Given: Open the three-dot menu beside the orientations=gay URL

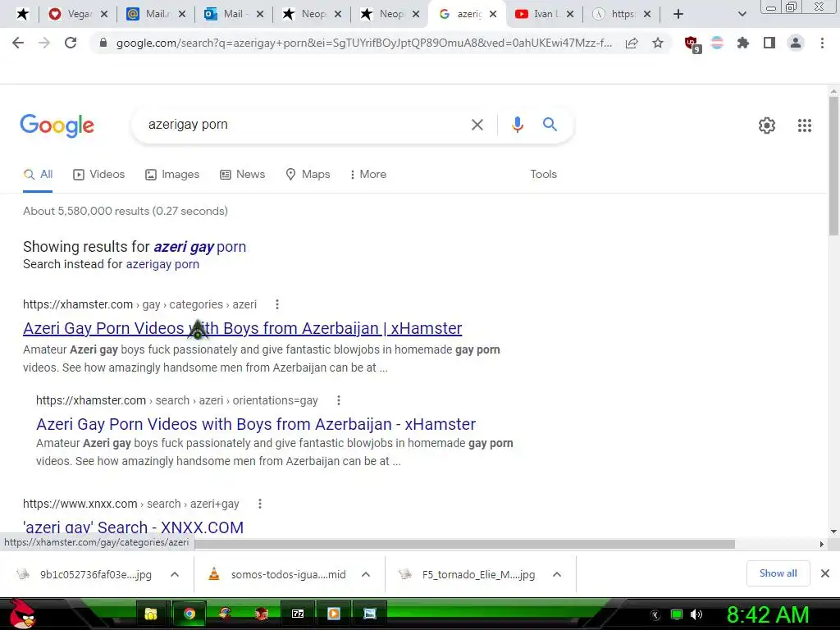Looking at the screenshot, I should 338,400.
